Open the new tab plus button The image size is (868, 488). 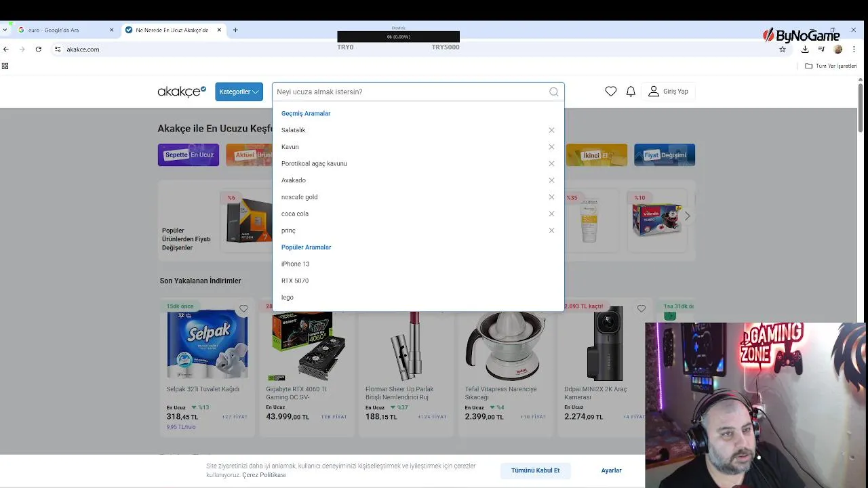point(235,30)
